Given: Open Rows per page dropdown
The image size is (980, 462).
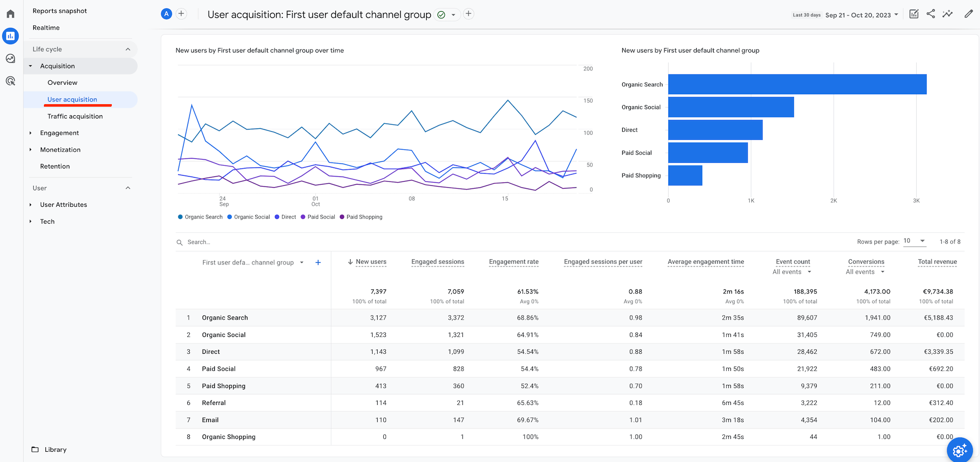Looking at the screenshot, I should click(914, 241).
